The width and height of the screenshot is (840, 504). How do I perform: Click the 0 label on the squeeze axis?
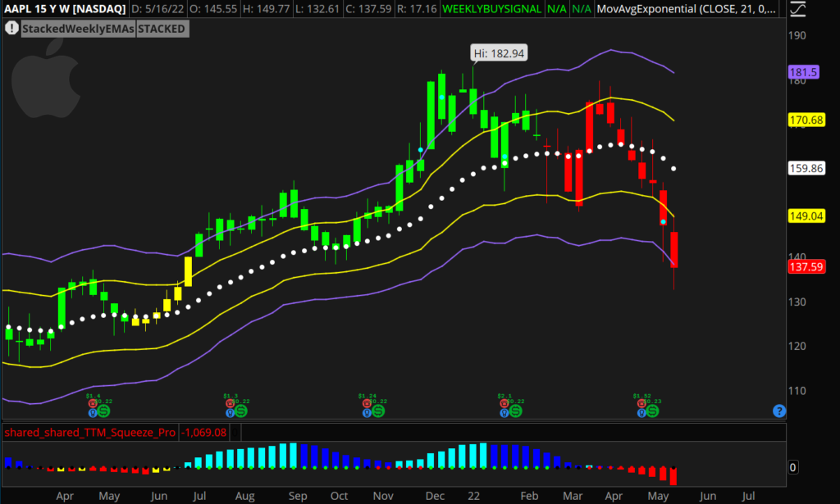793,467
